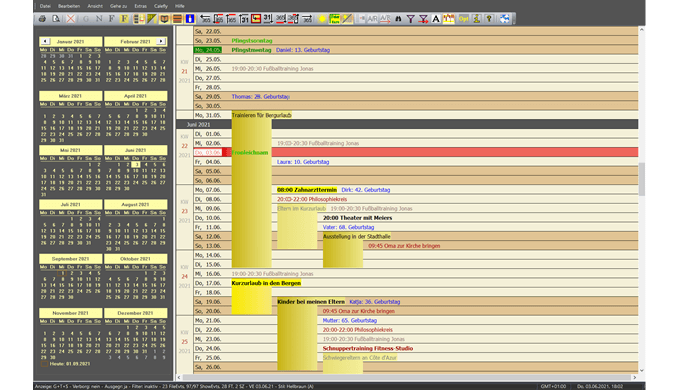Click the Juni 2021 month divider bar

point(407,125)
